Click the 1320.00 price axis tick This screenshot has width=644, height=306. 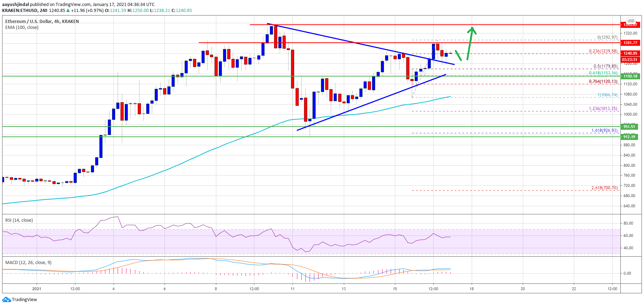click(x=630, y=33)
